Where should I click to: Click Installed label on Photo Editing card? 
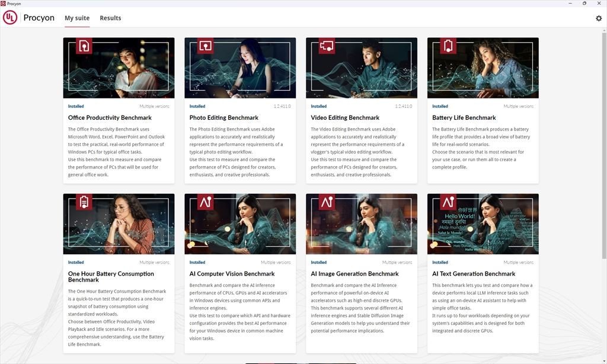197,106
